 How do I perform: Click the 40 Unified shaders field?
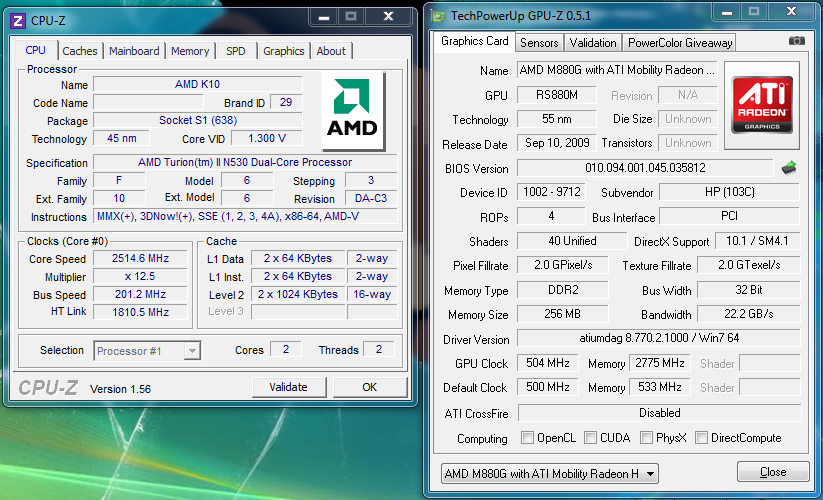point(572,241)
